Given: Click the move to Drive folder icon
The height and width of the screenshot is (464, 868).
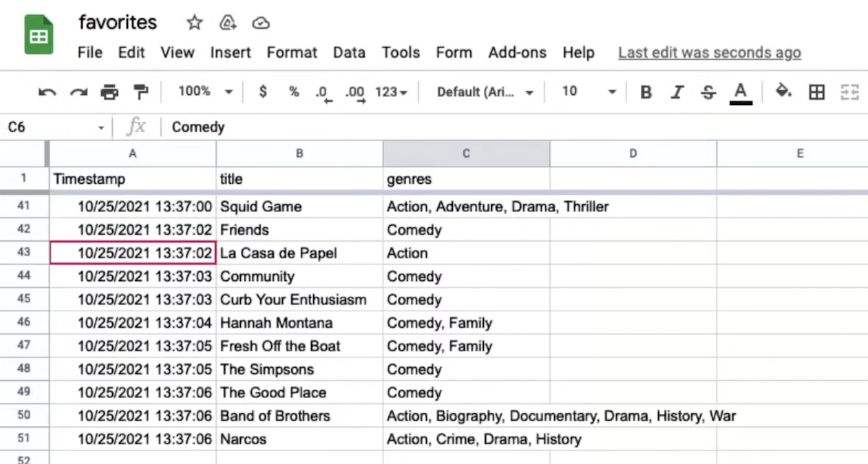Looking at the screenshot, I should (228, 23).
